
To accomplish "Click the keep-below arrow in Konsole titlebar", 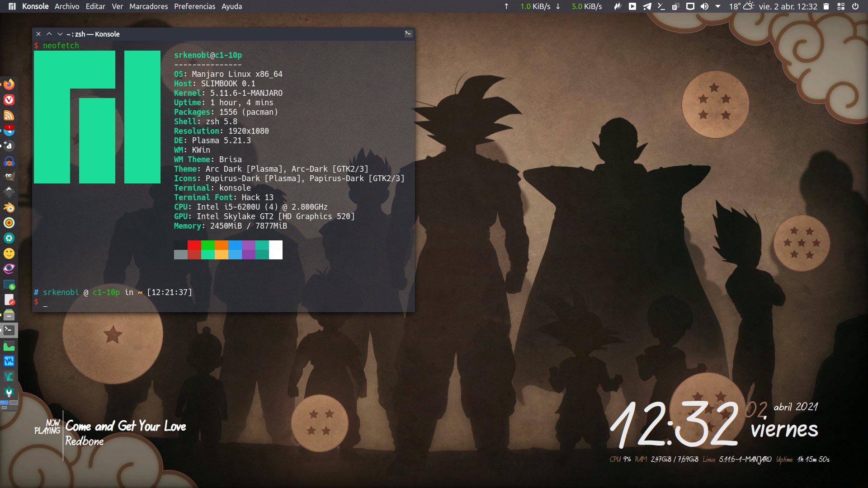I will (60, 34).
